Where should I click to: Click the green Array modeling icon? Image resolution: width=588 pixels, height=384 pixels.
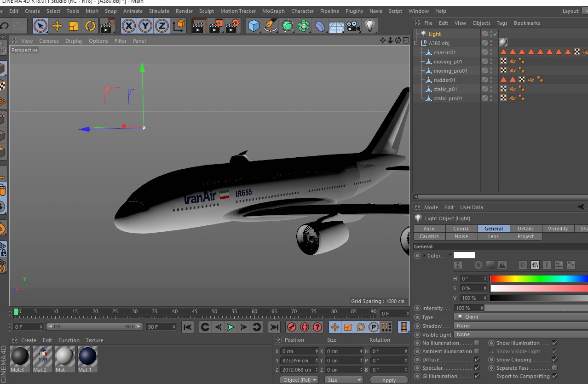pyautogui.click(x=304, y=26)
